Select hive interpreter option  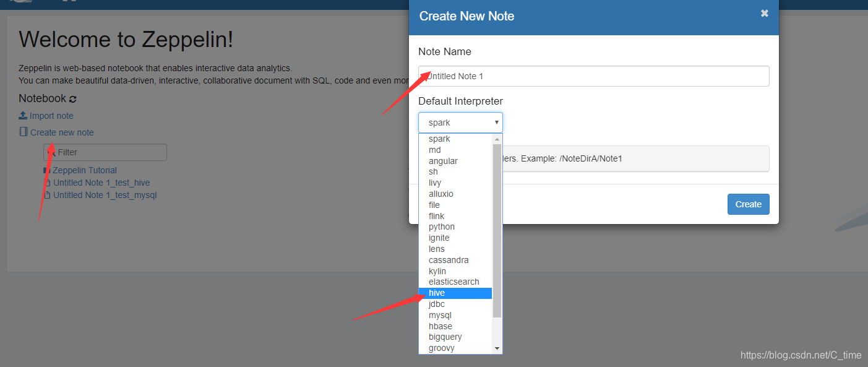coord(455,293)
